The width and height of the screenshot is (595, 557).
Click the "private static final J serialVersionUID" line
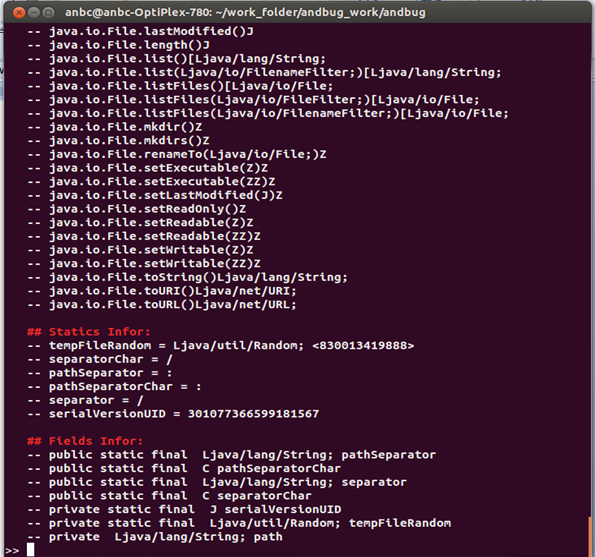tap(184, 510)
